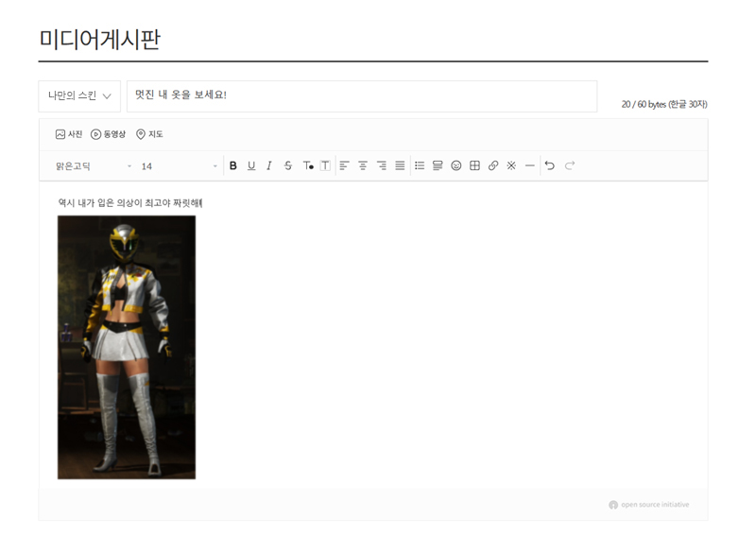Open the emoticon picker
This screenshot has height=536, width=756.
[x=456, y=165]
